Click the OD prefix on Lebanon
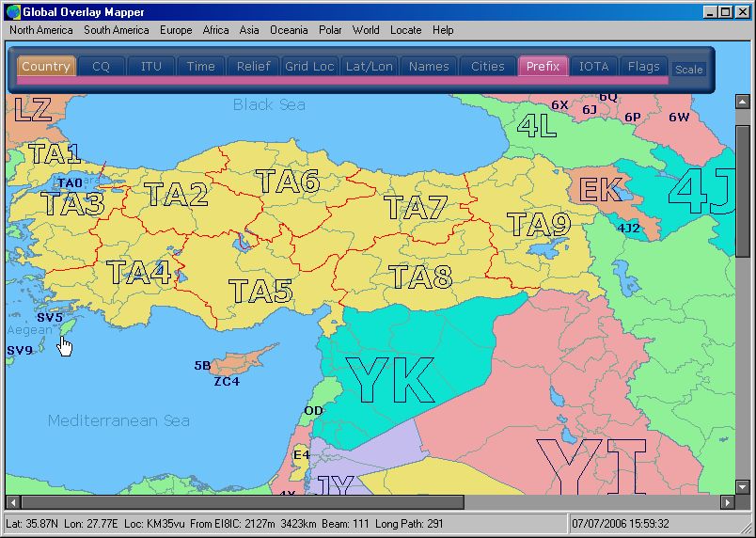756x538 pixels. coord(313,411)
